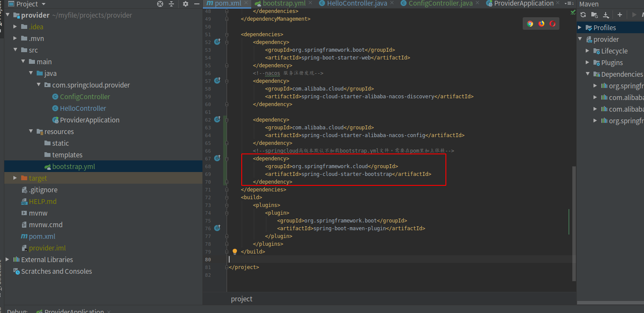Viewport: 644px width, 313px height.
Task: Select pom.xml in Project tree
Action: coord(42,236)
